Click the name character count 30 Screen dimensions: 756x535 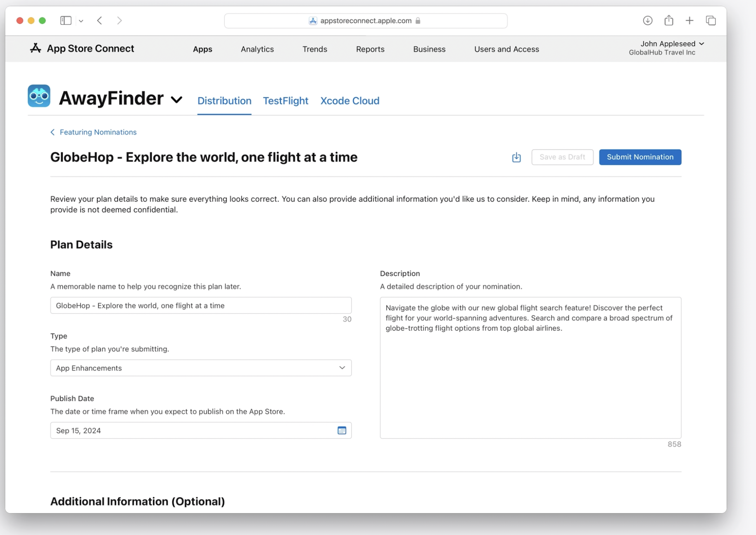(347, 319)
